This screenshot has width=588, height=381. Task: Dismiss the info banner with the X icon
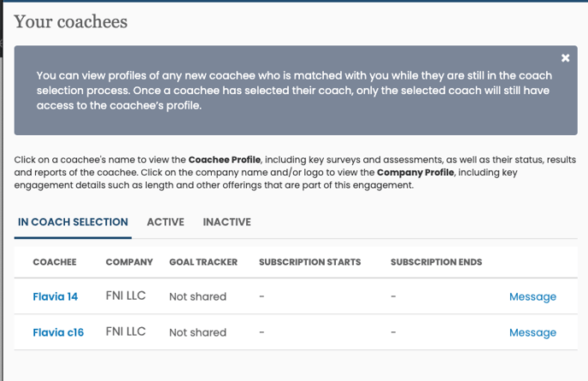(565, 58)
